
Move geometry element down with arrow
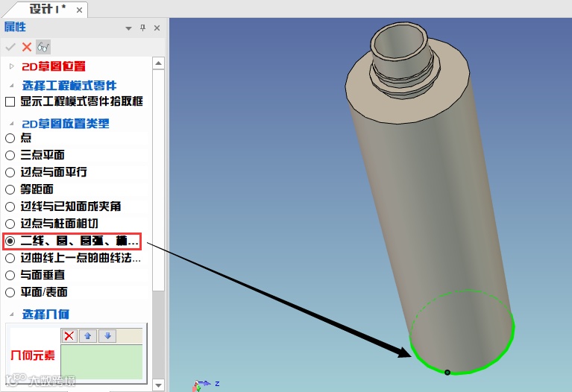[x=107, y=336]
